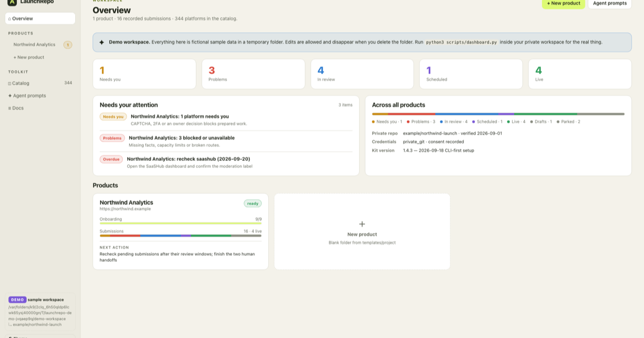Image resolution: width=644 pixels, height=338 pixels.
Task: Click the Next action description text
Action: [x=177, y=257]
